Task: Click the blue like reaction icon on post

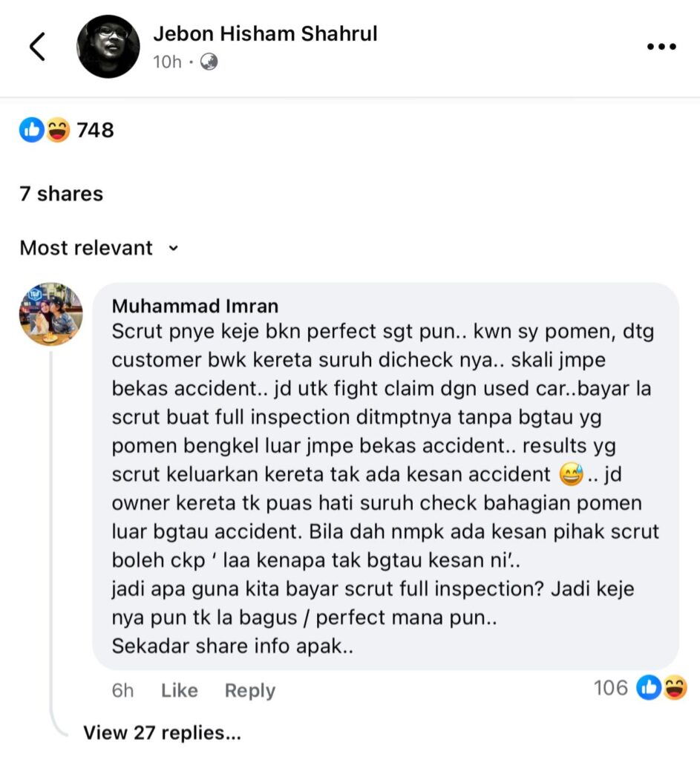Action: (x=31, y=130)
